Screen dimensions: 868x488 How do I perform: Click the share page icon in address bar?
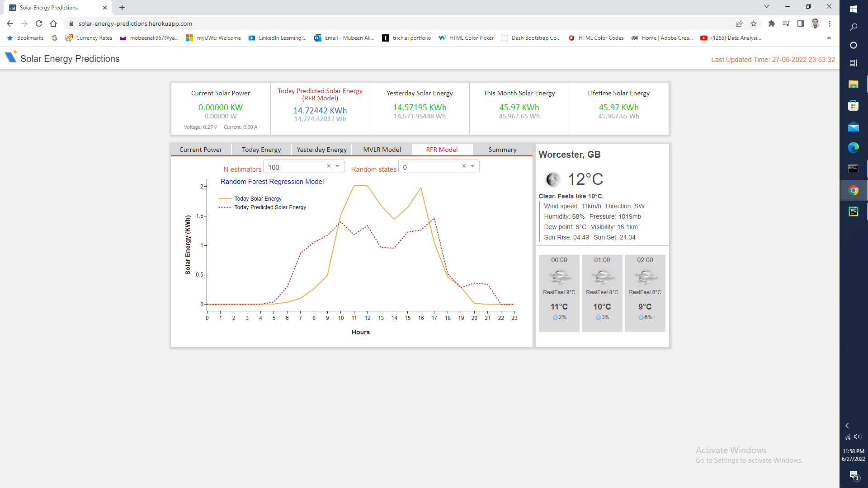coord(739,23)
